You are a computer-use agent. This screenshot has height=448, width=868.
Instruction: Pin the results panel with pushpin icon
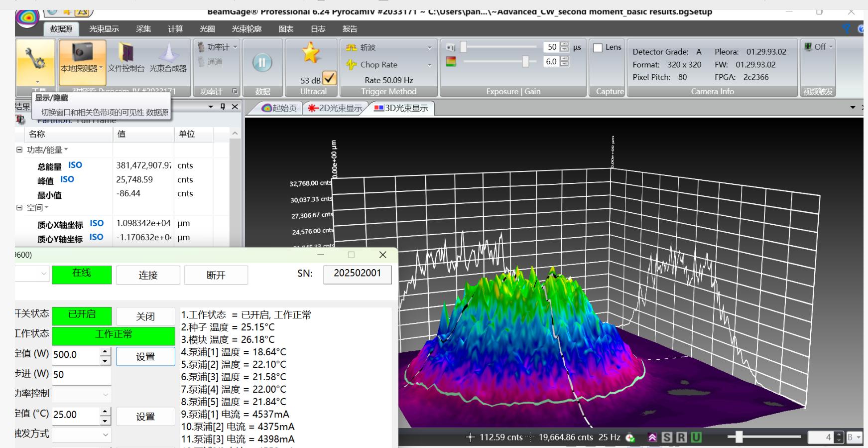(223, 107)
